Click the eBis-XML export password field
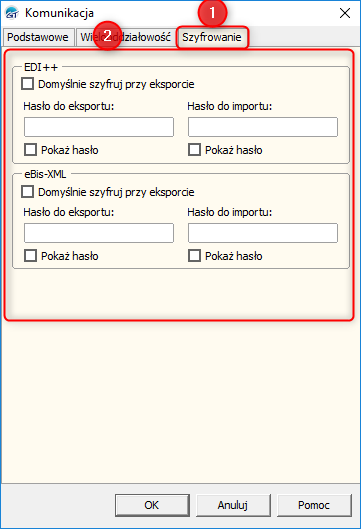This screenshot has height=529, width=361. (99, 233)
